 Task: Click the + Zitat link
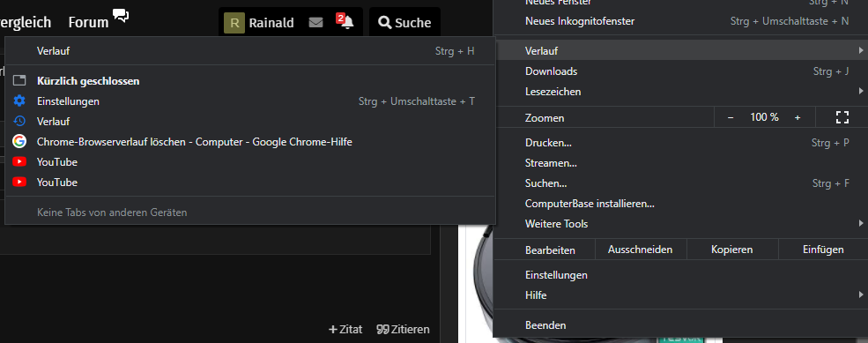(x=345, y=329)
